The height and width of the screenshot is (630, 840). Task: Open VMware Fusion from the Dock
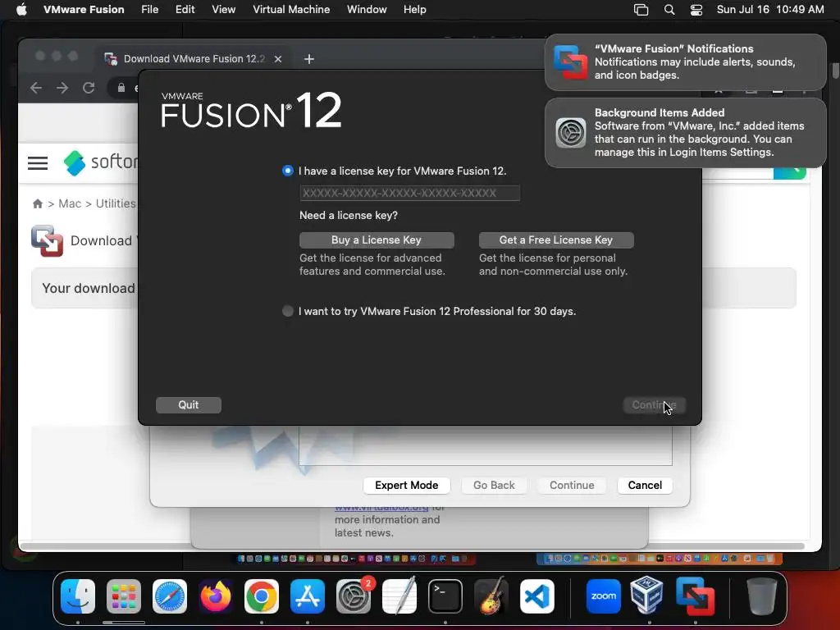click(x=696, y=596)
